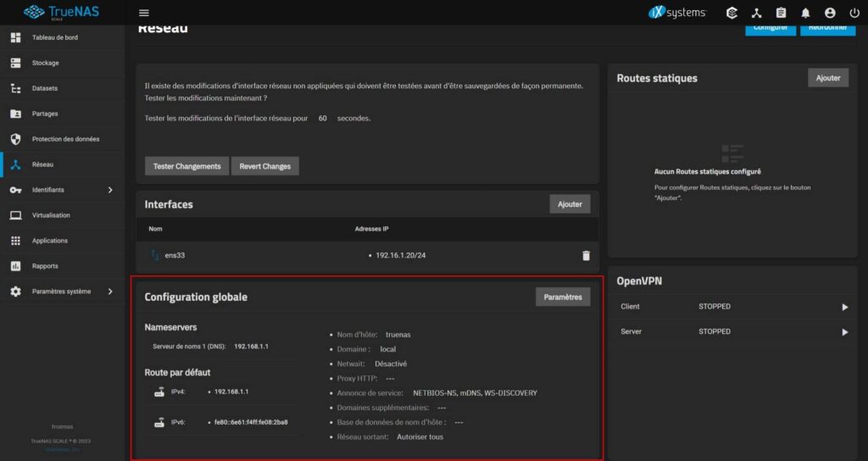Go to Datasets in the sidebar
Image resolution: width=868 pixels, height=461 pixels.
[x=45, y=88]
